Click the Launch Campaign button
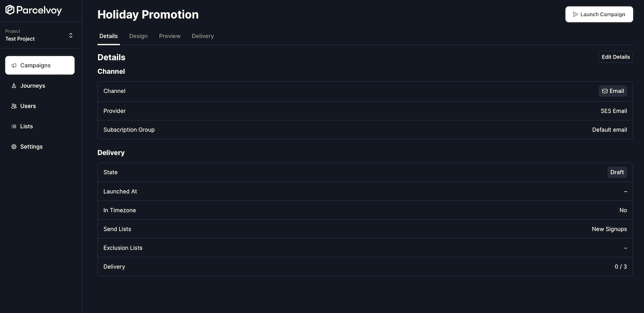The height and width of the screenshot is (313, 644). click(599, 14)
